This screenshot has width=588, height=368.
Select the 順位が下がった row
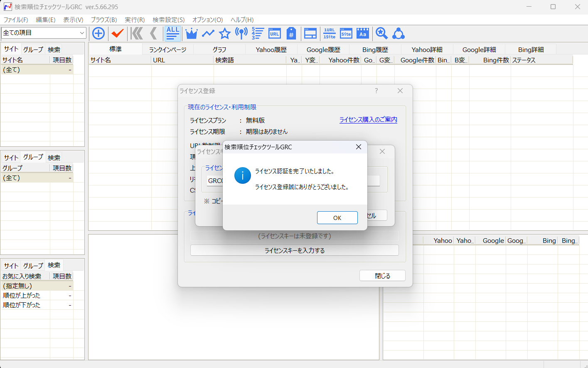(x=37, y=305)
